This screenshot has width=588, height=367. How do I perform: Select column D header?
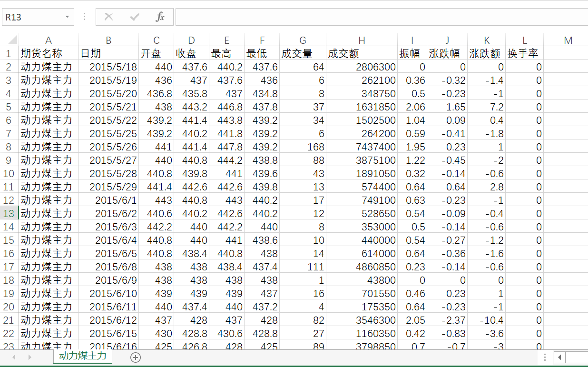coord(192,40)
